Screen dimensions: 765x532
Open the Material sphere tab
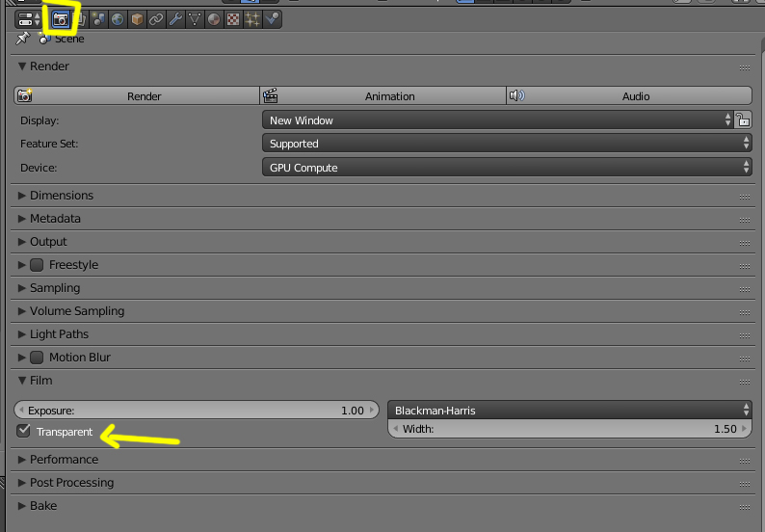pos(214,19)
